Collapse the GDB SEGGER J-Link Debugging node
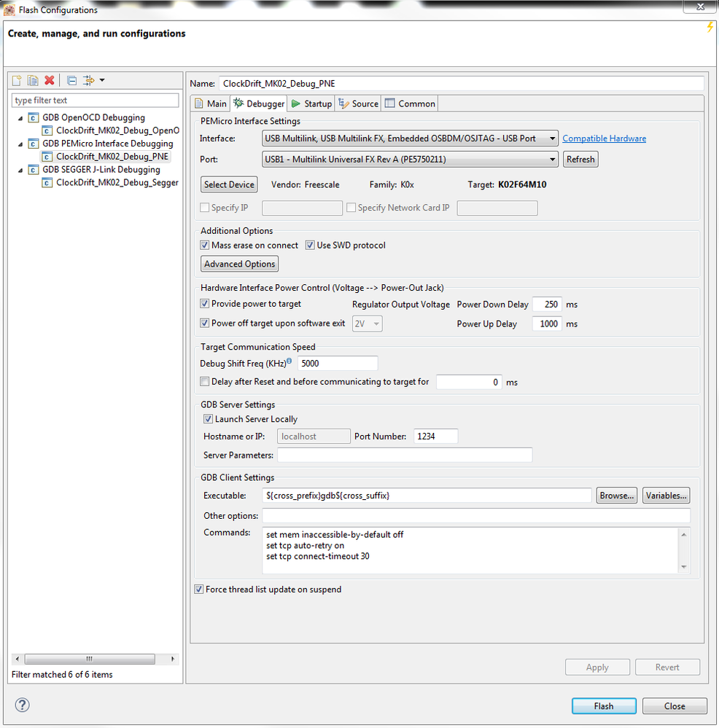 tap(20, 170)
